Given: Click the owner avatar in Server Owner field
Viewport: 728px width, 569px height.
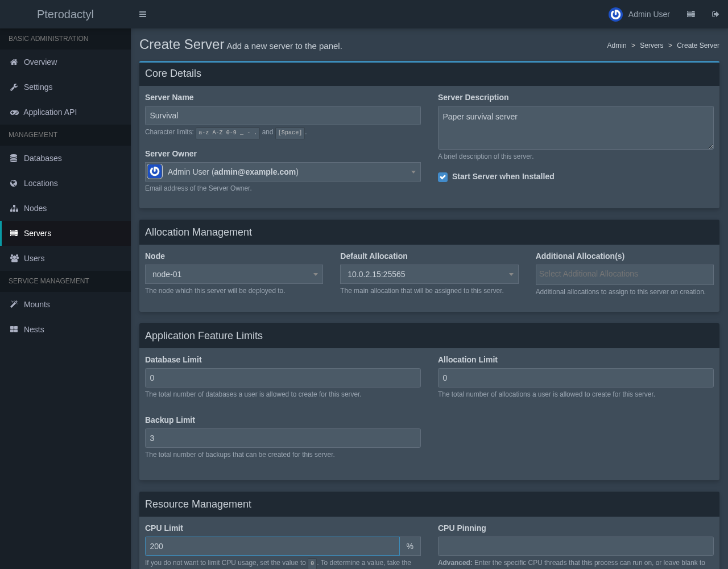Looking at the screenshot, I should [155, 171].
